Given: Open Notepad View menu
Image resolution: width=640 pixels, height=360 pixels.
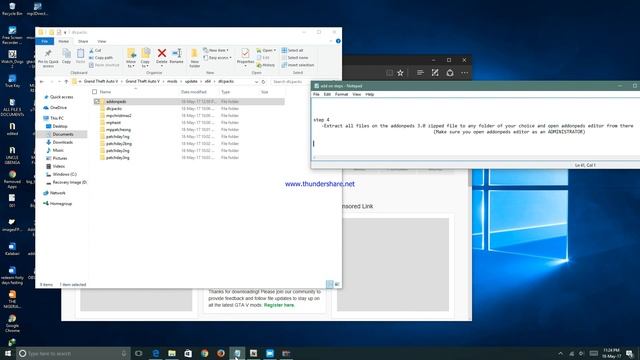Looking at the screenshot, I should [x=356, y=94].
